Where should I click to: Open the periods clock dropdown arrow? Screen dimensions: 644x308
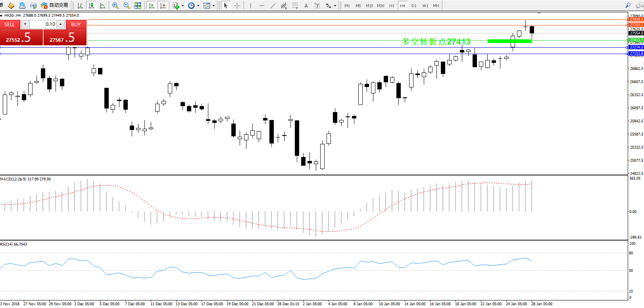pyautogui.click(x=198, y=6)
